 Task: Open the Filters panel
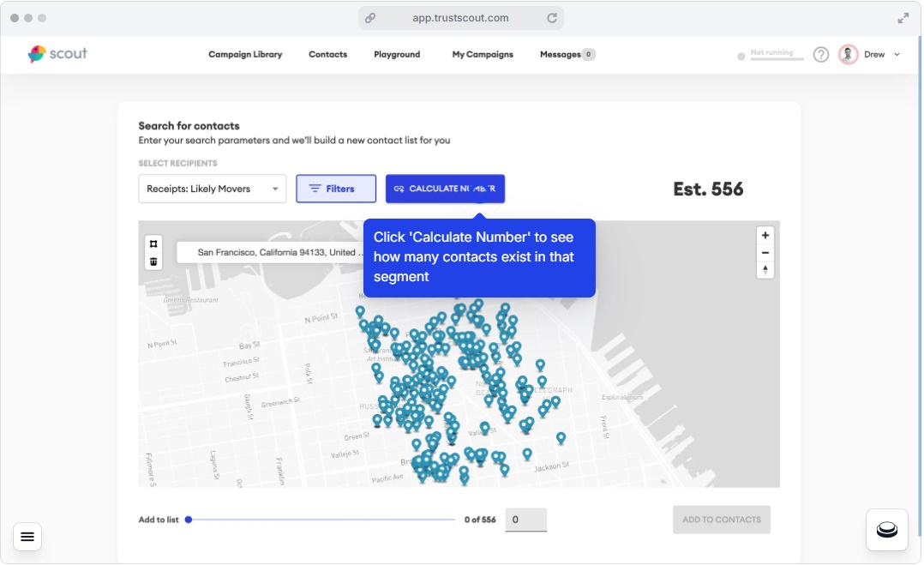336,189
